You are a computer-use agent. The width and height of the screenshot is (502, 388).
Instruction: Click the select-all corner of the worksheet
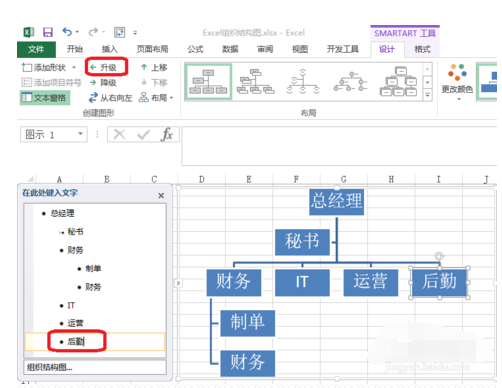tap(29, 179)
